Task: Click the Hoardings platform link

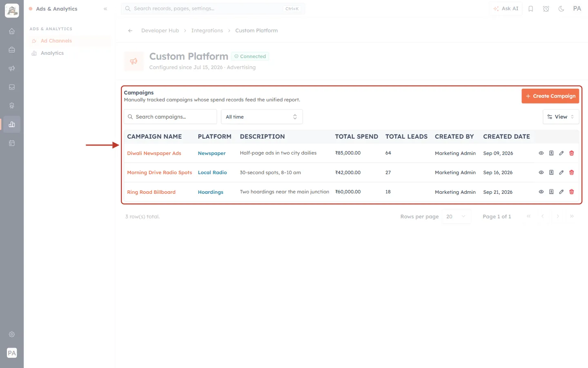Action: 211,192
